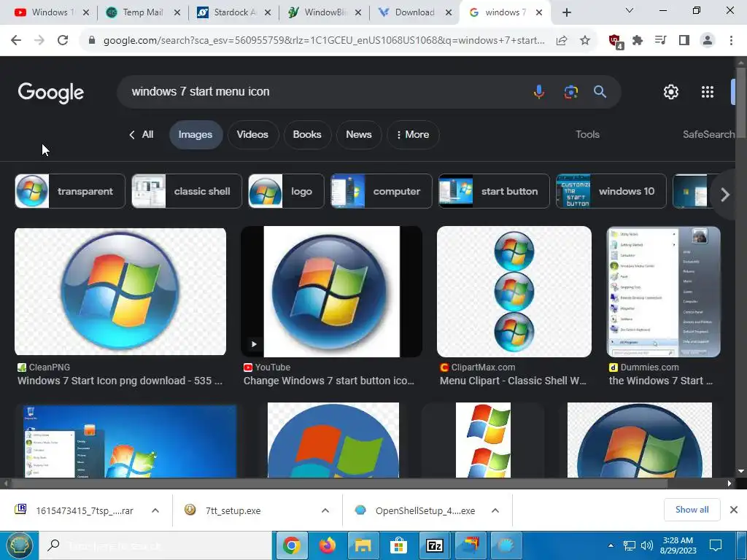747x560 pixels.
Task: Open the 7tt_setup.exe downloaded file
Action: (x=233, y=510)
